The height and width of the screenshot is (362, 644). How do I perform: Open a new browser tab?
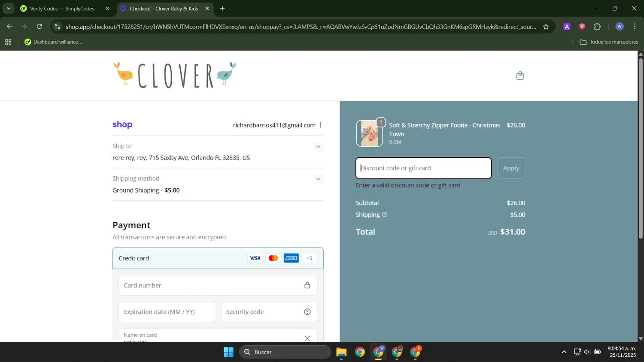point(222,9)
